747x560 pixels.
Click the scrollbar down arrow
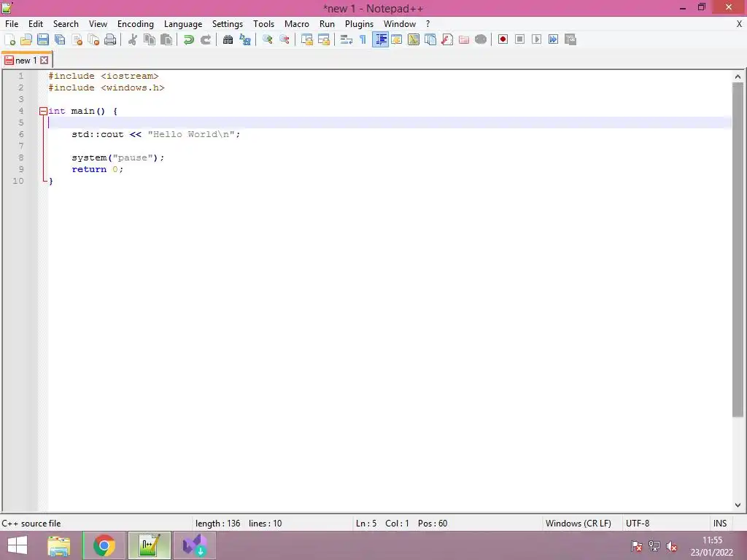point(738,505)
